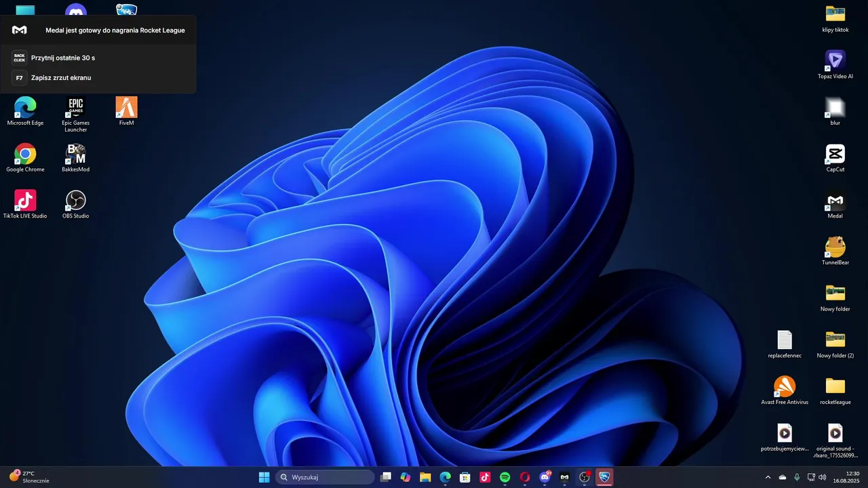This screenshot has height=488, width=868.
Task: Open Microsoft Edge desktop shortcut
Action: (x=25, y=112)
